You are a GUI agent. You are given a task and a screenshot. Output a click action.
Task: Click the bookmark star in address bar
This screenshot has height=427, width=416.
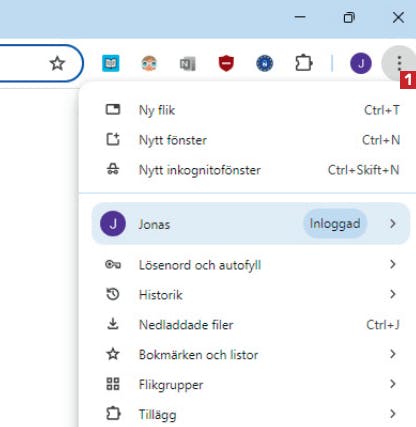57,63
